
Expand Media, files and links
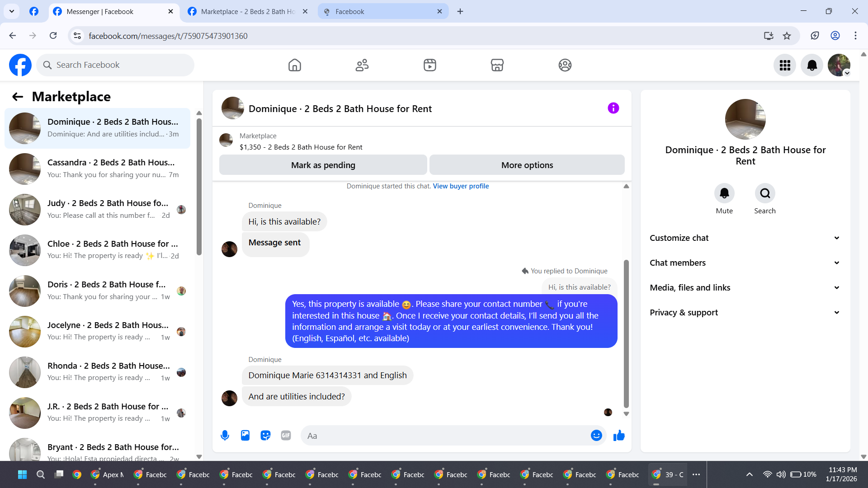tap(745, 288)
